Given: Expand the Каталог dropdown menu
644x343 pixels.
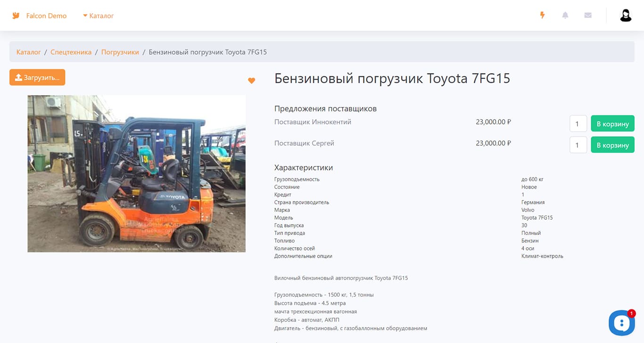Looking at the screenshot, I should 99,16.
